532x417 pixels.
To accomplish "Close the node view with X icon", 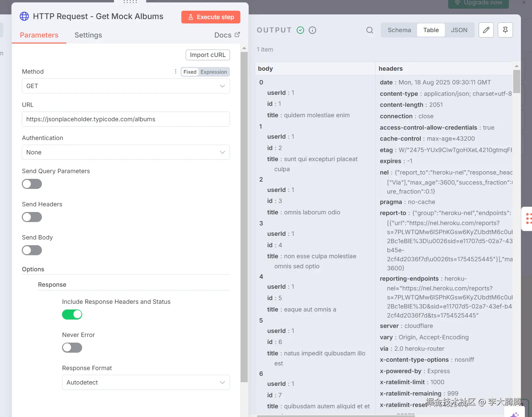I will 524,2.
